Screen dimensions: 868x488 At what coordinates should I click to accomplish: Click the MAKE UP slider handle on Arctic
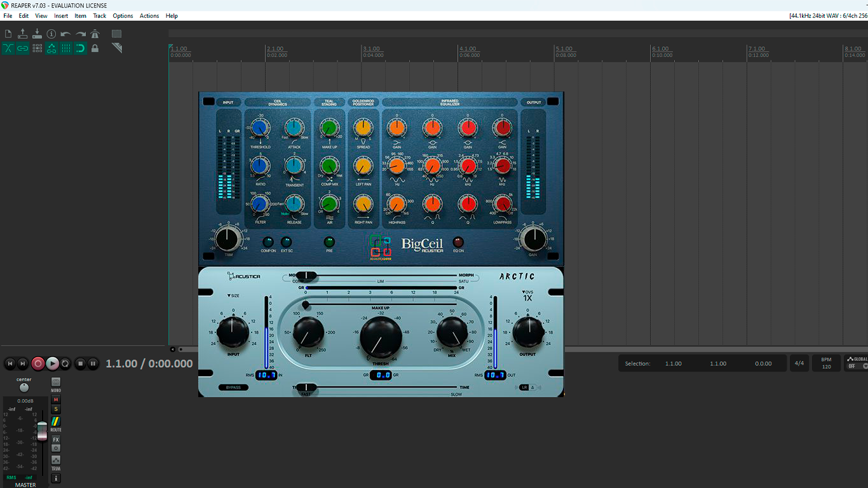pyautogui.click(x=306, y=306)
